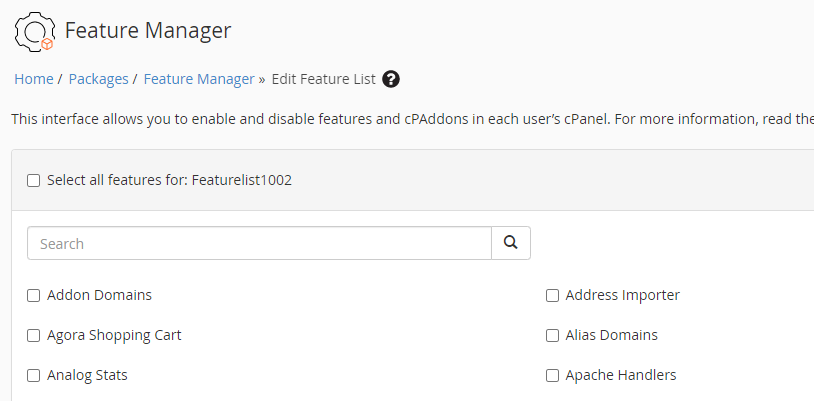Screen dimensions: 814x401
Task: Click the magnifying glass search button
Action: (510, 243)
